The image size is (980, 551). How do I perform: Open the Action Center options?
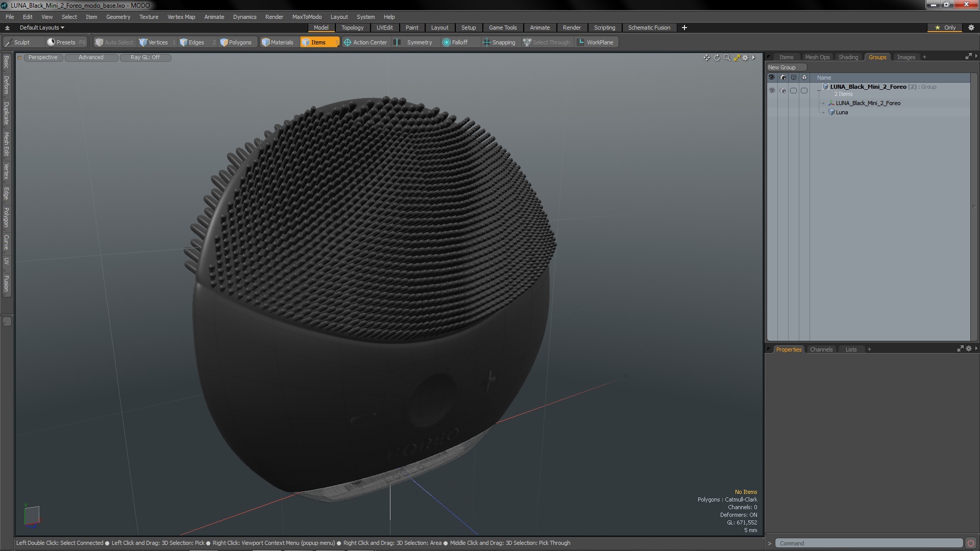coord(365,42)
